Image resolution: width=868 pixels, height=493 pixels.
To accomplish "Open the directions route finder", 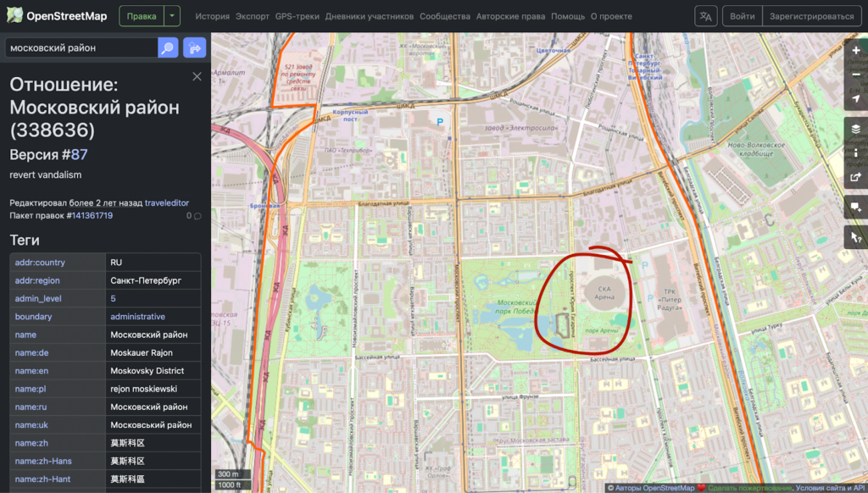I will [x=194, y=48].
